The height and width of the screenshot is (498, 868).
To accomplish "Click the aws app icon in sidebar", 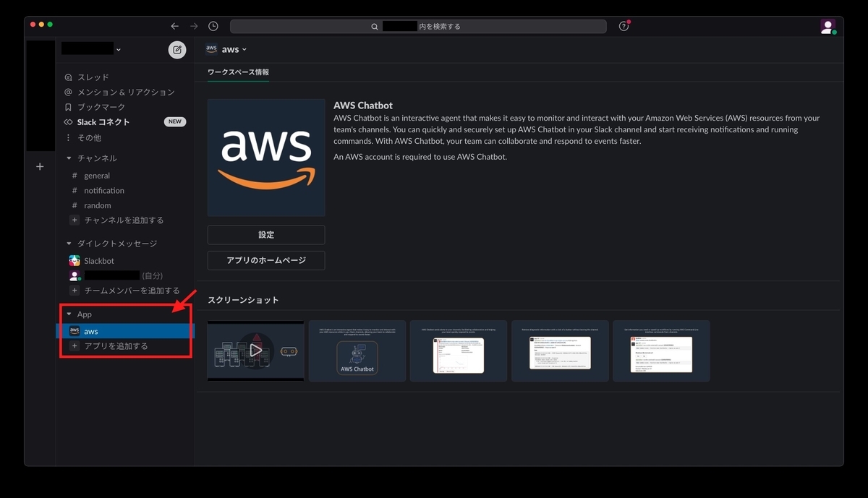I will coord(75,331).
